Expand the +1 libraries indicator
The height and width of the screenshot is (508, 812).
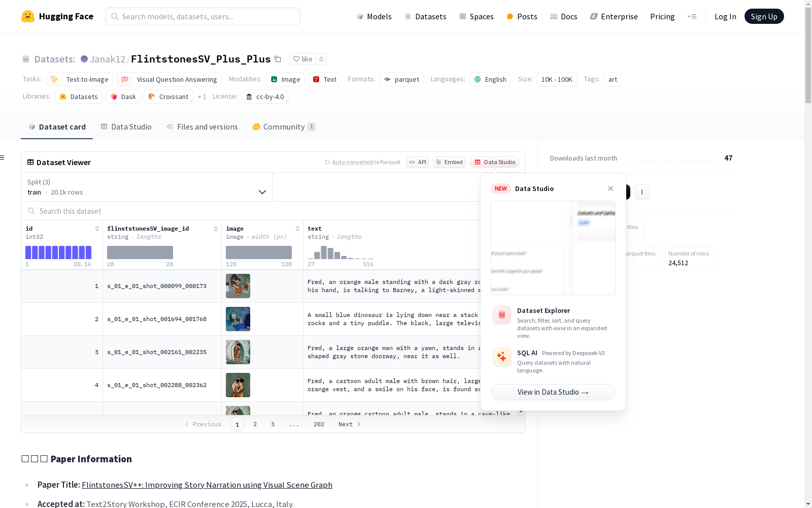click(202, 97)
